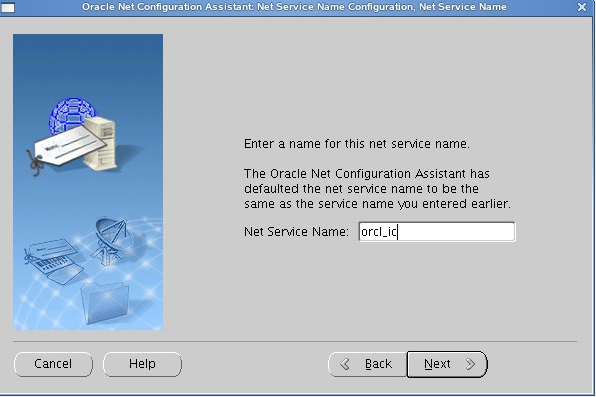Click the Cancel button
Viewport: 596px width, 397px height.
point(53,364)
